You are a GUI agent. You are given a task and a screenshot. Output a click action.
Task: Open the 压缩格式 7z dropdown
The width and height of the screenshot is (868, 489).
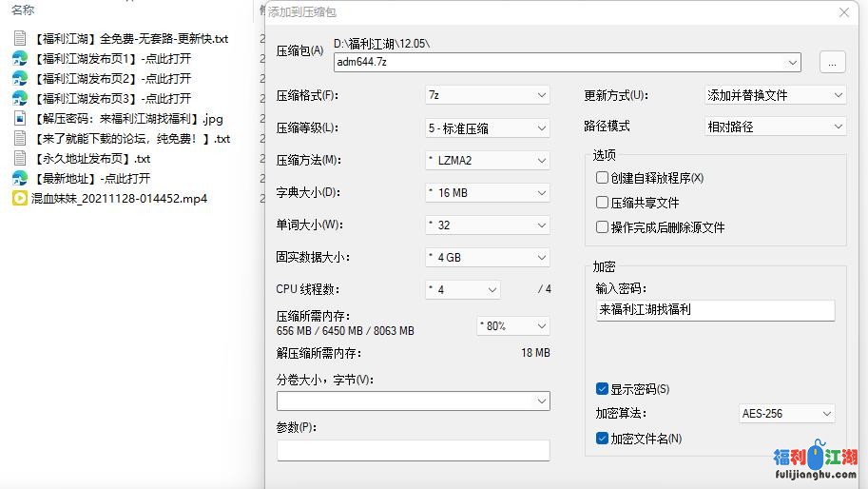488,95
